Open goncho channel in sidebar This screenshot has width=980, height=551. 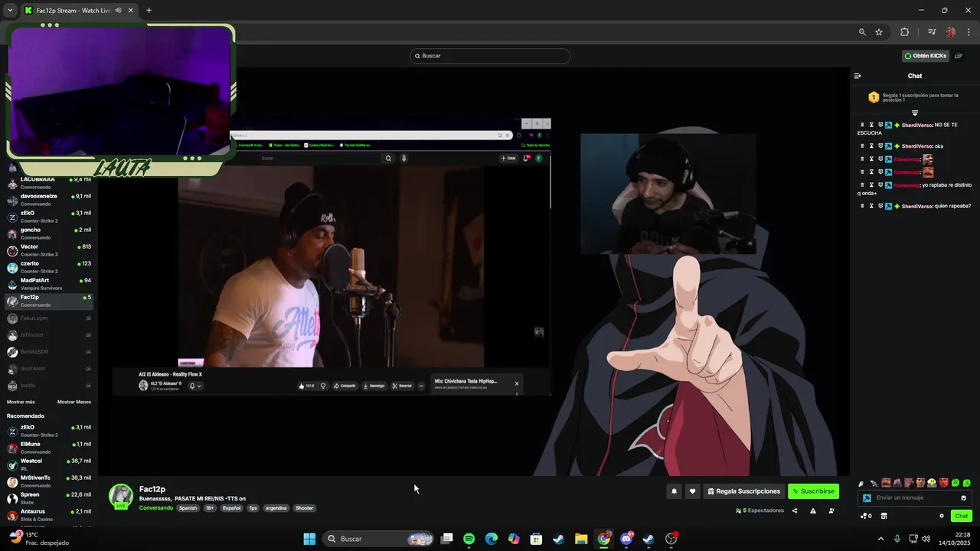point(49,233)
